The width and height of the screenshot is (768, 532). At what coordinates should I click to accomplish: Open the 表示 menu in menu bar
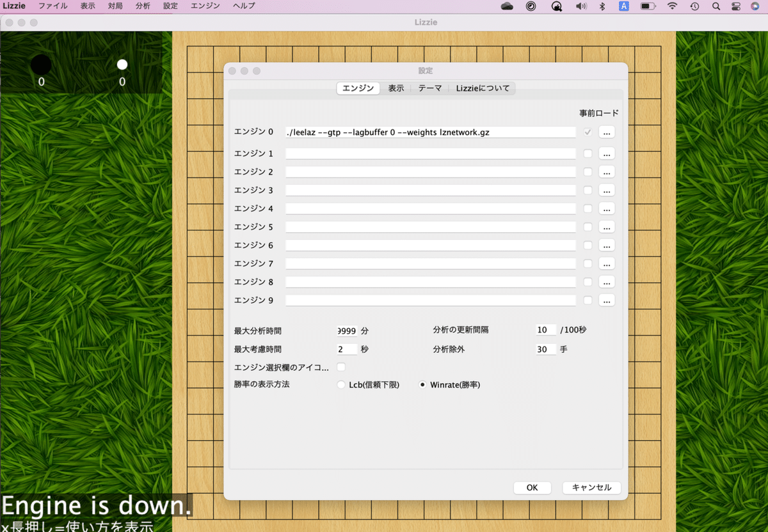88,6
